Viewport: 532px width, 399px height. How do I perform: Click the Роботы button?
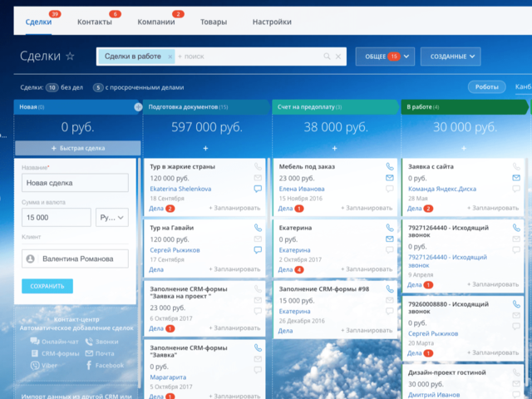487,86
